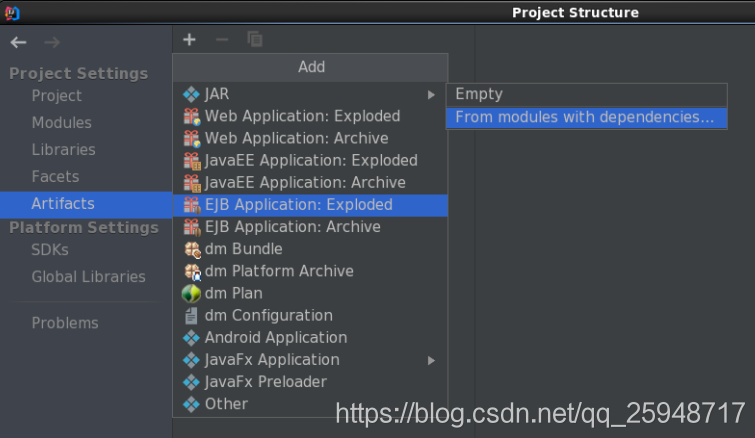Open Global Libraries page
This screenshot has width=755, height=438.
89,277
